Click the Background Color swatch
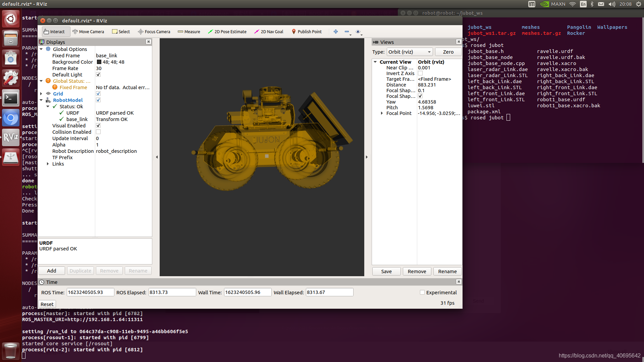 point(99,62)
